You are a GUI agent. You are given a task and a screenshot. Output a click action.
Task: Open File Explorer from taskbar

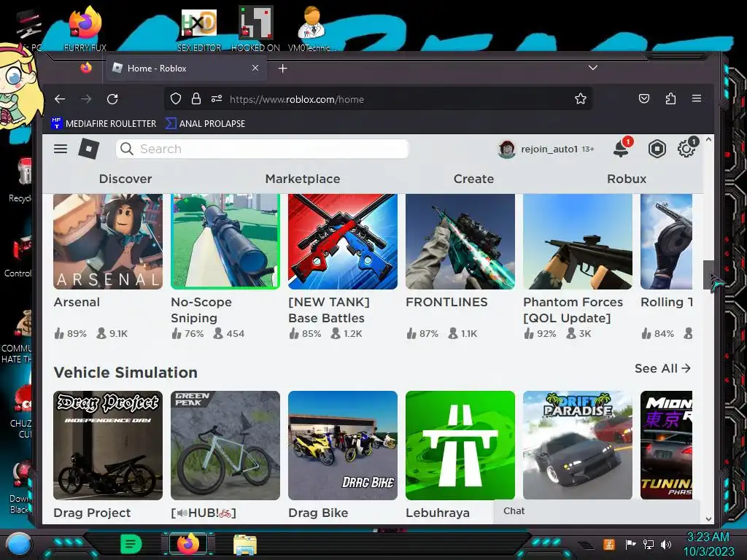pos(245,544)
